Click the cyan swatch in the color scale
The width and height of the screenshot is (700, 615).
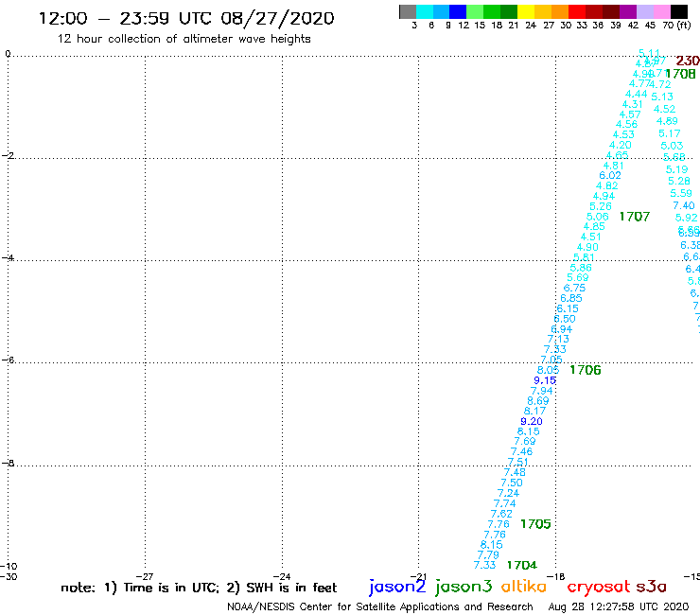[424, 11]
